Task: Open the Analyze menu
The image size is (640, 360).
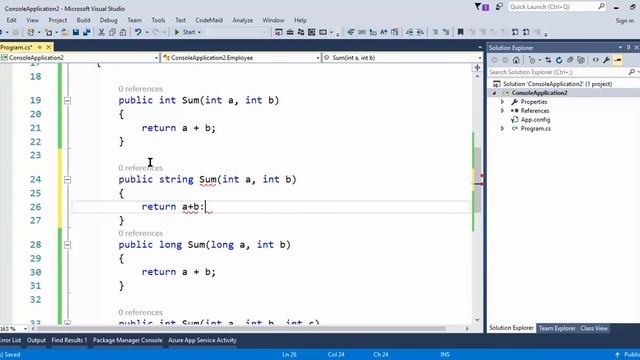Action: point(242,20)
